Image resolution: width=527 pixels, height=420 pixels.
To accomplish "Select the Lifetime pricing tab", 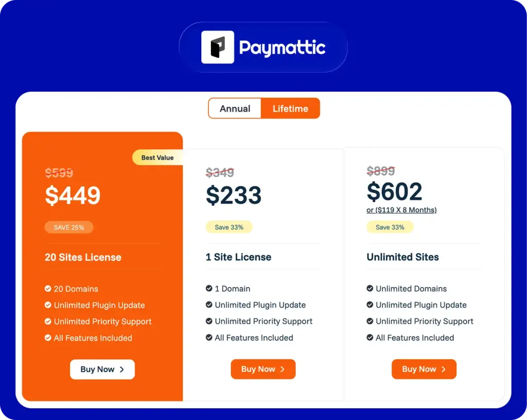I will (291, 108).
